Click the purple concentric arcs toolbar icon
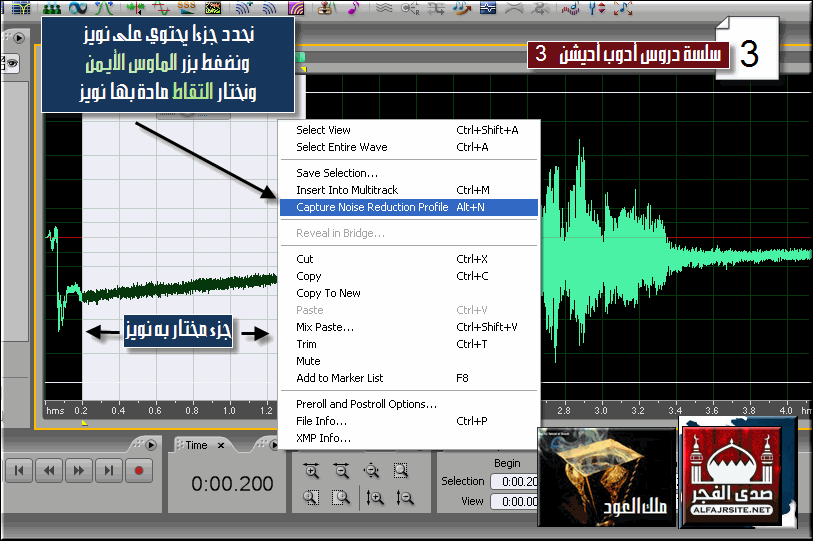Image resolution: width=813 pixels, height=541 pixels. [296, 8]
